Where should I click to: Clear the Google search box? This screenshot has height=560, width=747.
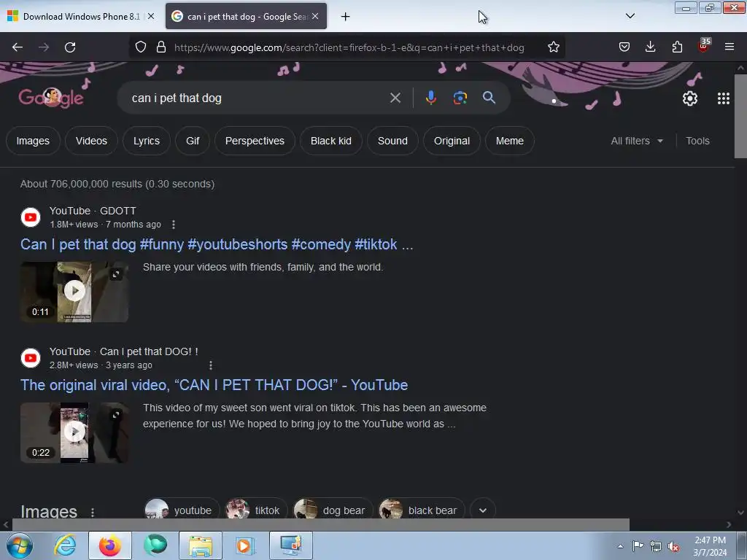pos(395,98)
